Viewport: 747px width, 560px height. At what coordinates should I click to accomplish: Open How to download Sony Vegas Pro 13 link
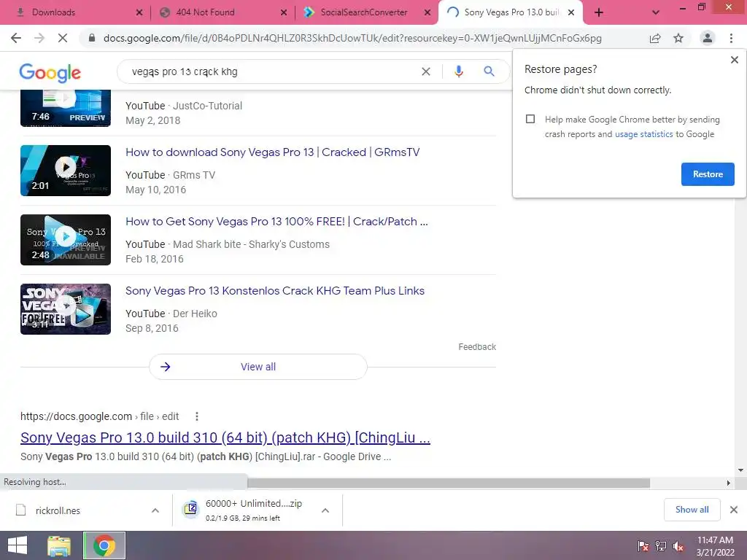point(273,152)
